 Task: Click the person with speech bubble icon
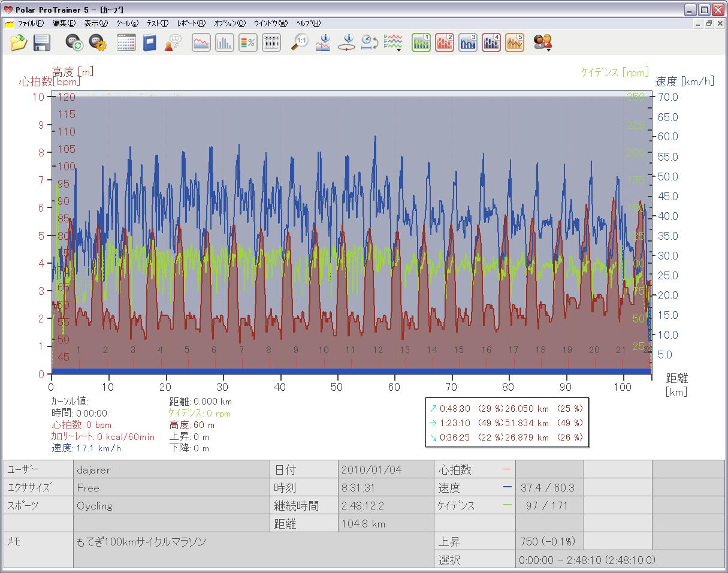point(173,43)
